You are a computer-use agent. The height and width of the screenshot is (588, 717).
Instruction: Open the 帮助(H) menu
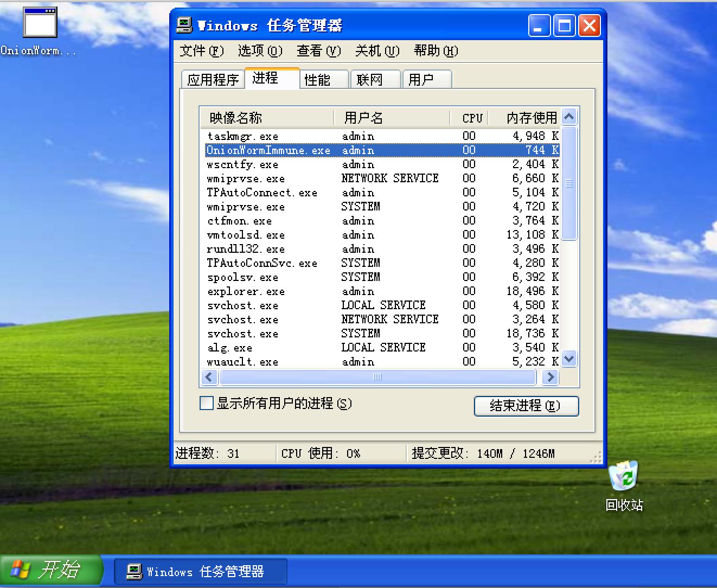point(436,50)
